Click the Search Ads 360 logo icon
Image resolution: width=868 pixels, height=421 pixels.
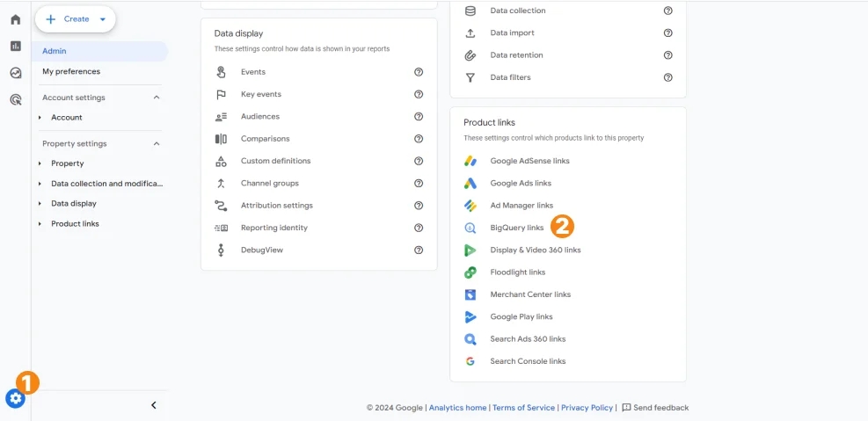point(470,339)
